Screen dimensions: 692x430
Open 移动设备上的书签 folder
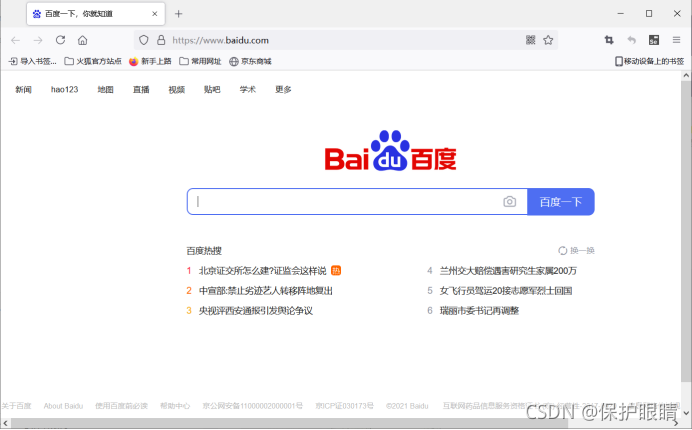click(650, 61)
